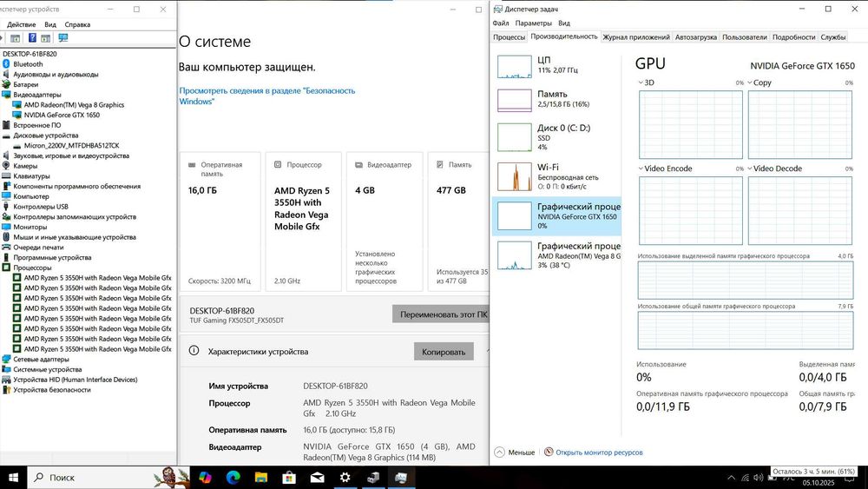868x489 pixels.
Task: Click the volume speaker icon in system tray
Action: [x=758, y=478]
